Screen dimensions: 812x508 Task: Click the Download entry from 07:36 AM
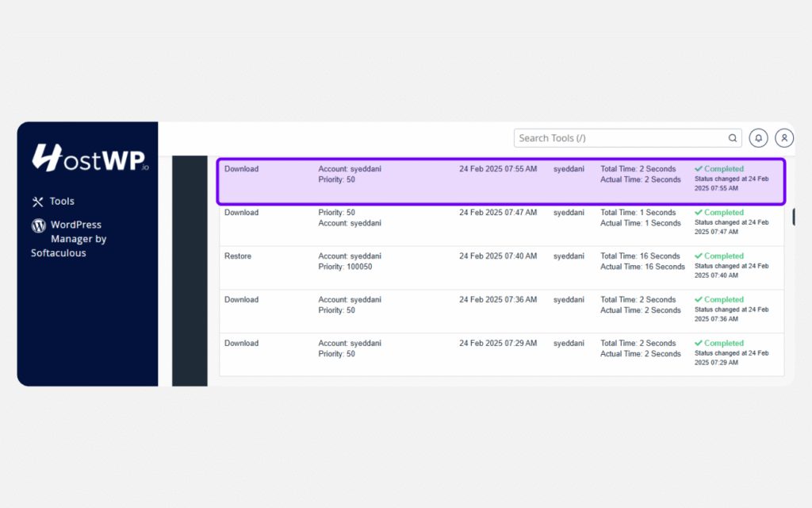pos(241,300)
